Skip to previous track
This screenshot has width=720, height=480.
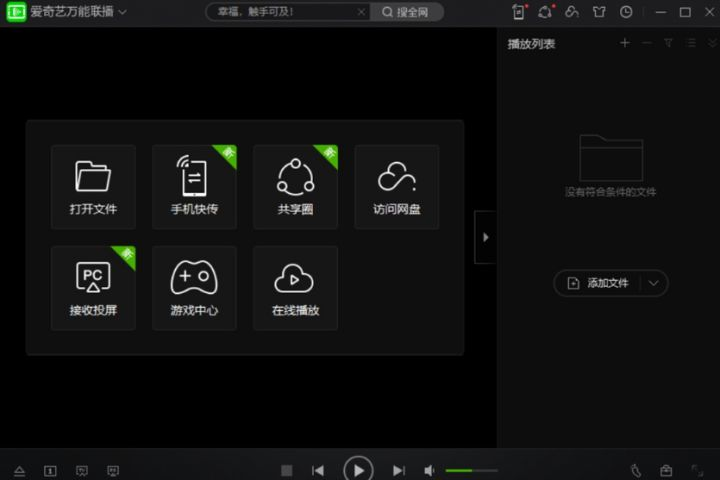pyautogui.click(x=318, y=470)
